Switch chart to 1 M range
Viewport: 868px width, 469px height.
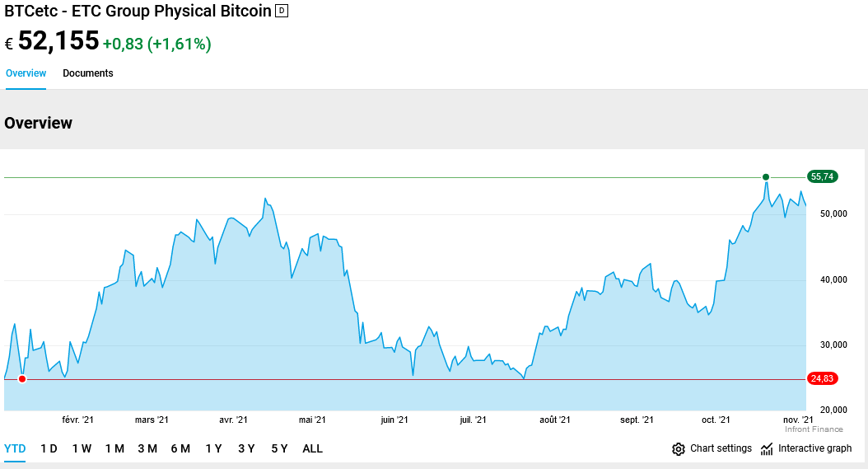[114, 449]
